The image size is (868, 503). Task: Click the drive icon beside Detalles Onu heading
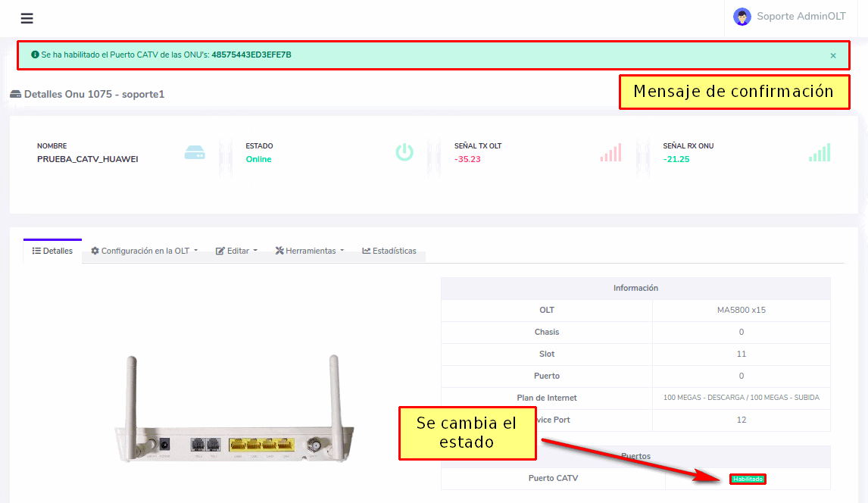tap(15, 94)
